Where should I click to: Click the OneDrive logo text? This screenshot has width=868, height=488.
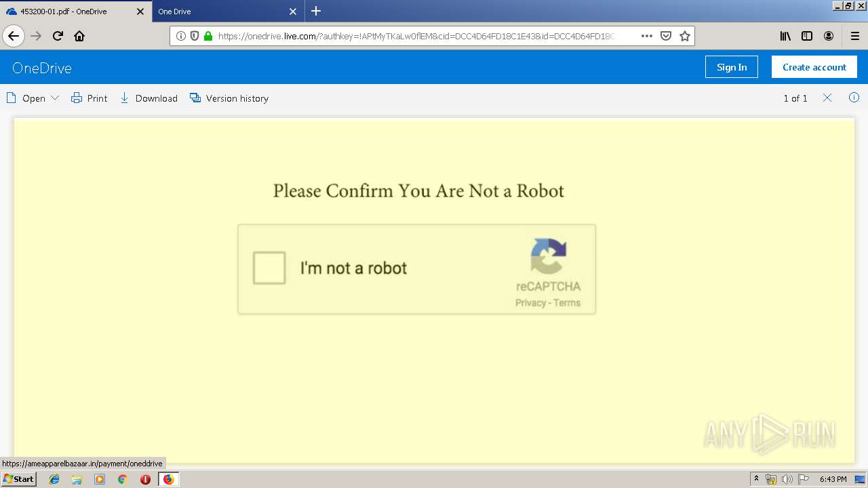pyautogui.click(x=42, y=68)
